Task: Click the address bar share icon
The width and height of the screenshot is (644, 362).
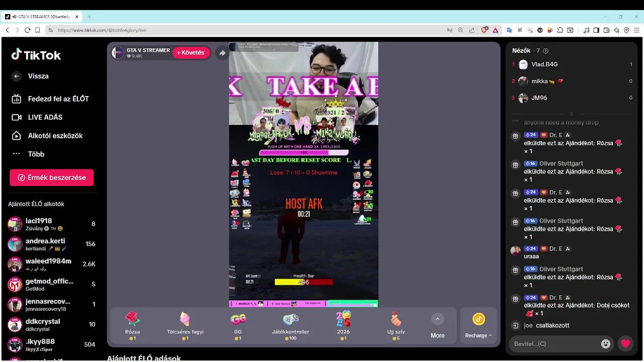Action: pyautogui.click(x=471, y=30)
